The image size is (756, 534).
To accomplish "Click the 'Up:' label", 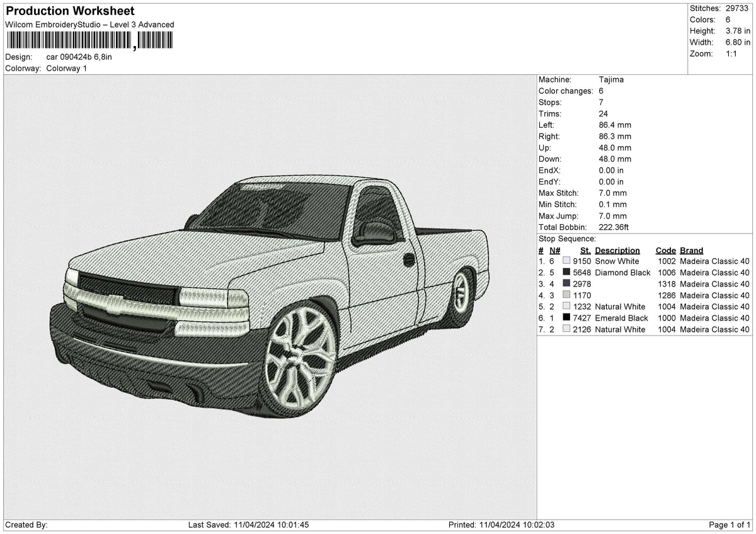I will pyautogui.click(x=545, y=147).
